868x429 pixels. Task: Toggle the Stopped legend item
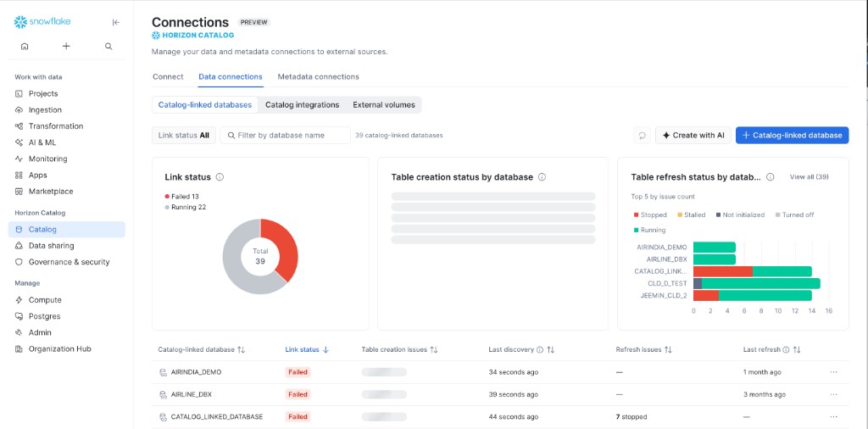[x=650, y=214]
